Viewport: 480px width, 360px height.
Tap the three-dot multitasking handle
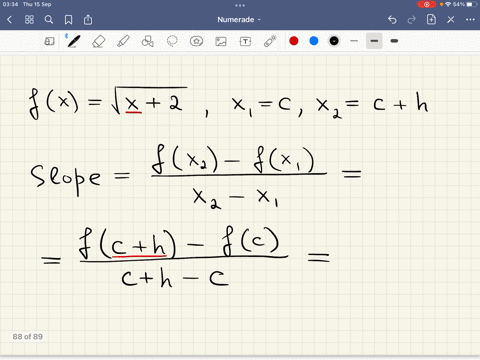pyautogui.click(x=240, y=5)
